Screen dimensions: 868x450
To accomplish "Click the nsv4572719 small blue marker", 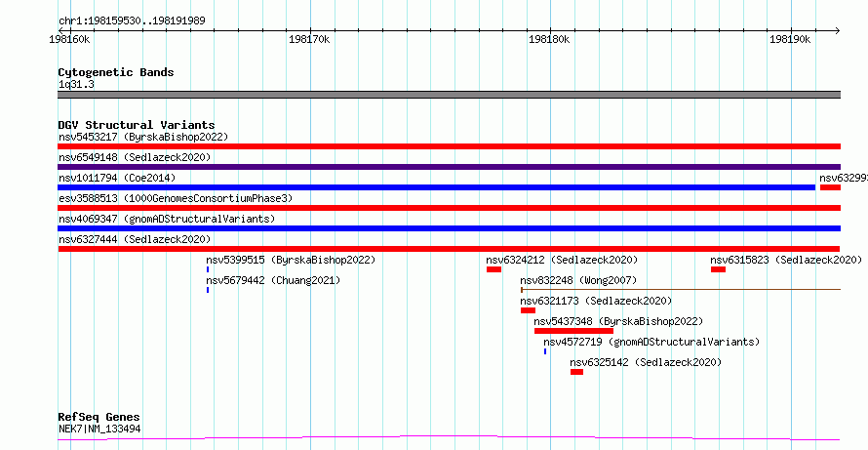I will click(x=545, y=351).
